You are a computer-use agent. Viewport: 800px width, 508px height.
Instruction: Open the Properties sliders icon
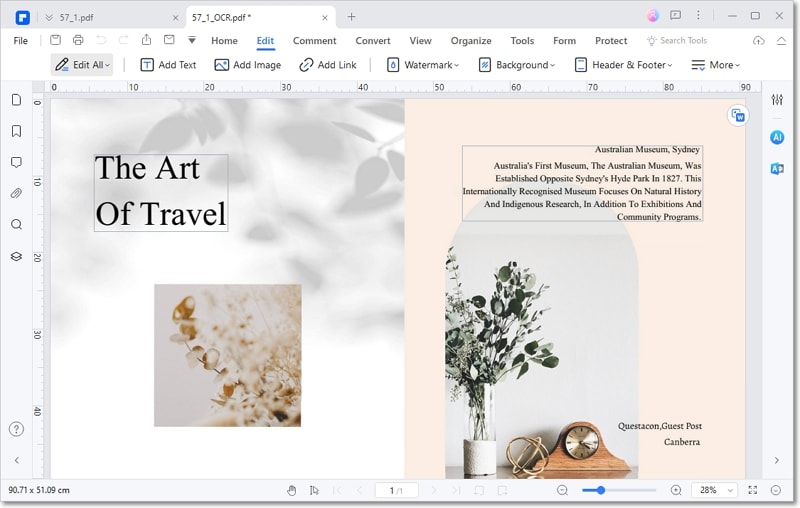[777, 99]
